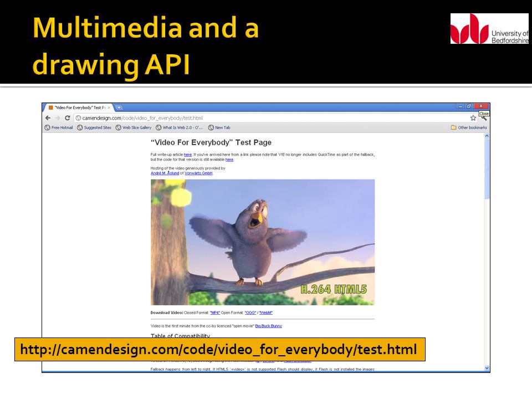Open a new tab with plus button
This screenshot has height=399, width=532.
pos(119,108)
